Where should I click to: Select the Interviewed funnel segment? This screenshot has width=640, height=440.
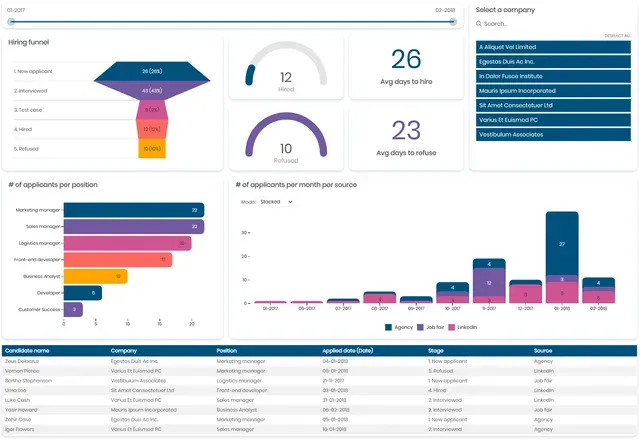[x=152, y=91]
